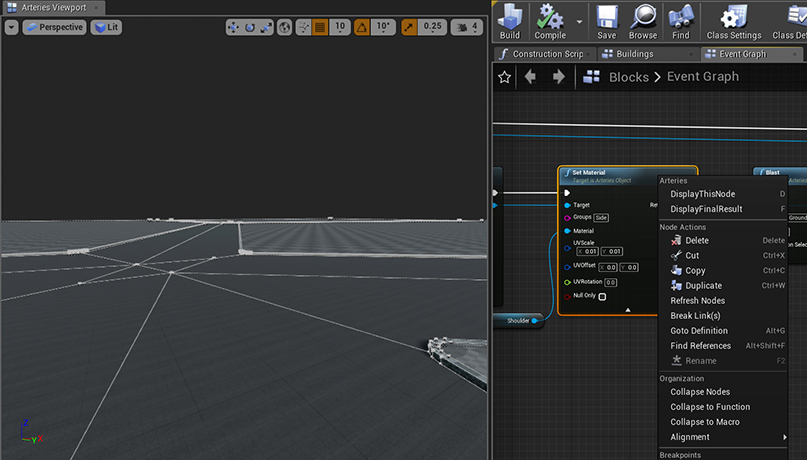The image size is (807, 460).
Task: Edit UVRotation value field
Action: (610, 282)
